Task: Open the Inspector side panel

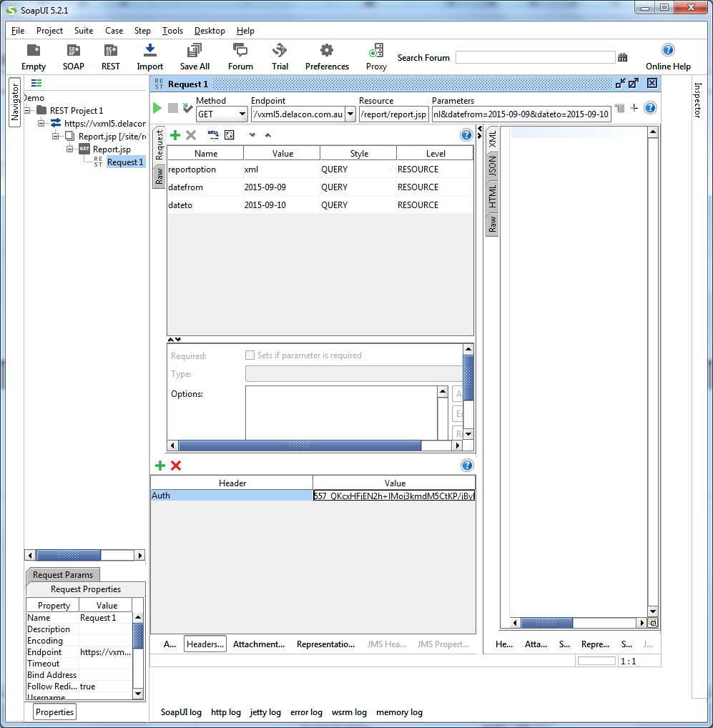Action: 697,100
